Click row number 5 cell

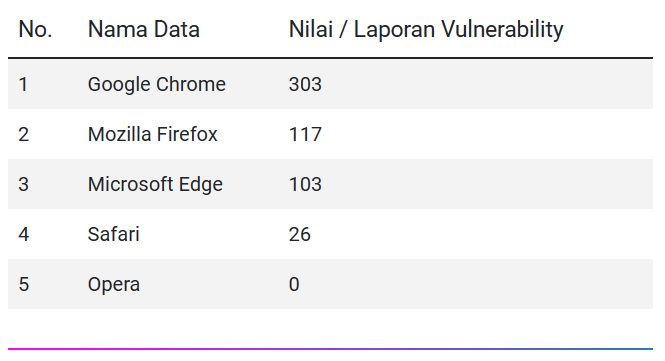tap(23, 284)
